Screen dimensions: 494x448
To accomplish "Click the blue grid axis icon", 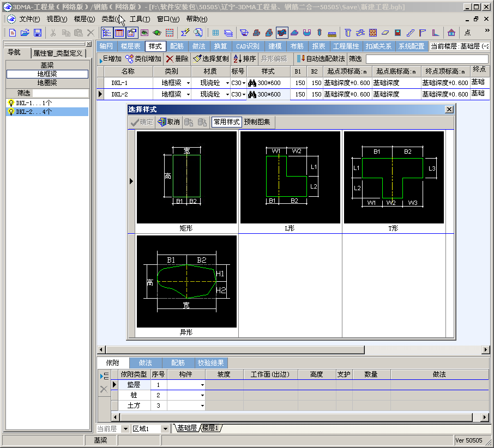I will pos(215,33).
